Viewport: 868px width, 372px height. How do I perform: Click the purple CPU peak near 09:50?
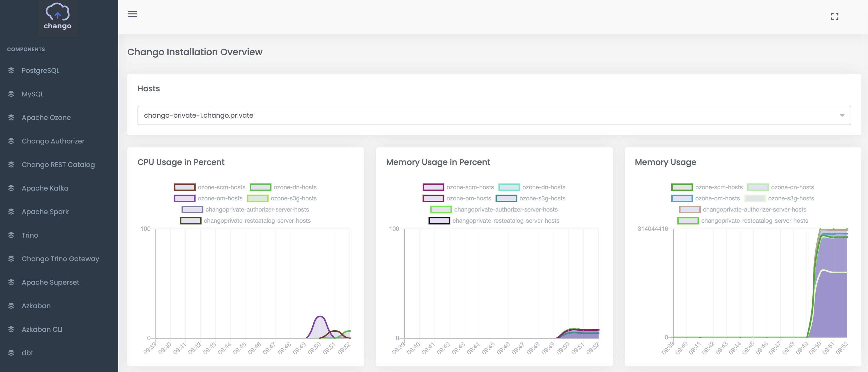click(x=320, y=317)
